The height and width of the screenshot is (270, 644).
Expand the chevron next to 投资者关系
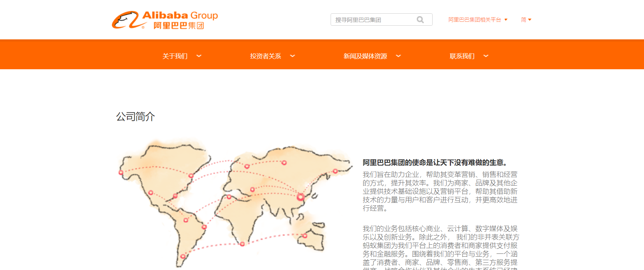click(x=292, y=56)
